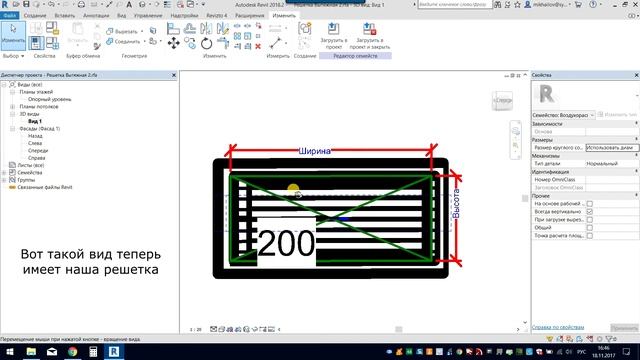640x360 pixels.
Task: Click the Open folder icon in quick access toolbar
Action: [x=16, y=4]
